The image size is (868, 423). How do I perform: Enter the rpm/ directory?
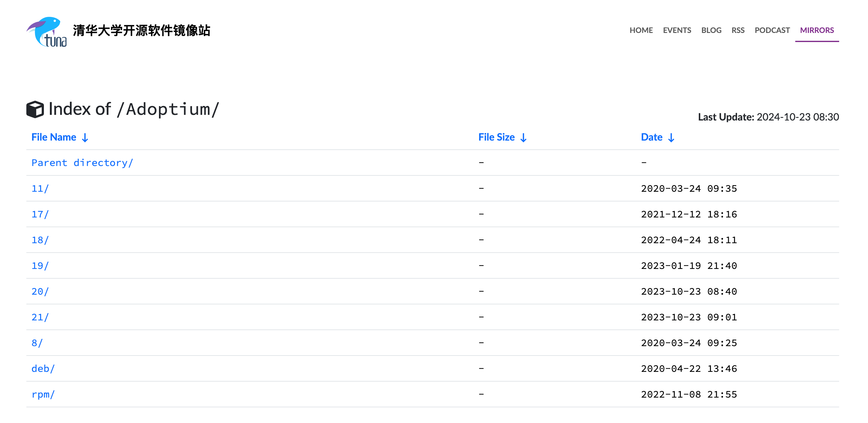pos(43,394)
